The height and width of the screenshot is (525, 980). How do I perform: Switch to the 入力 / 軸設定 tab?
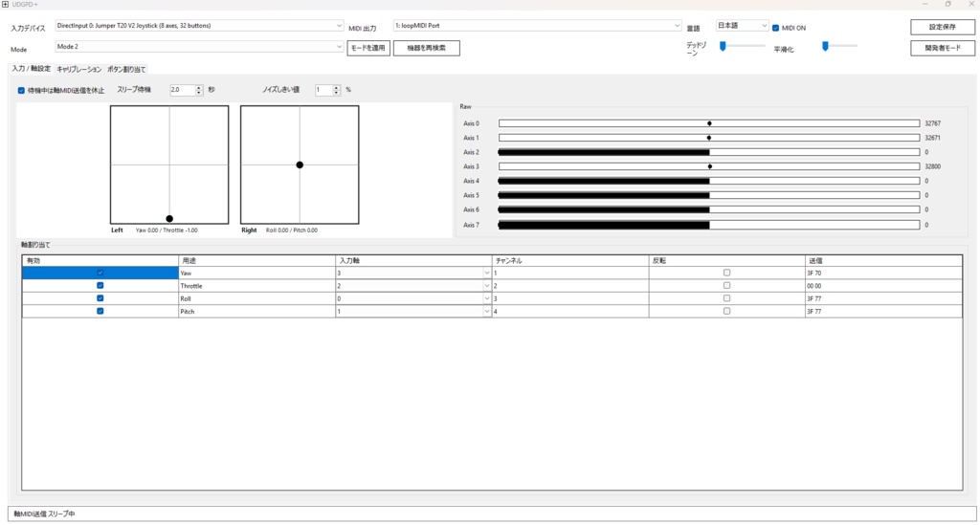coord(32,69)
